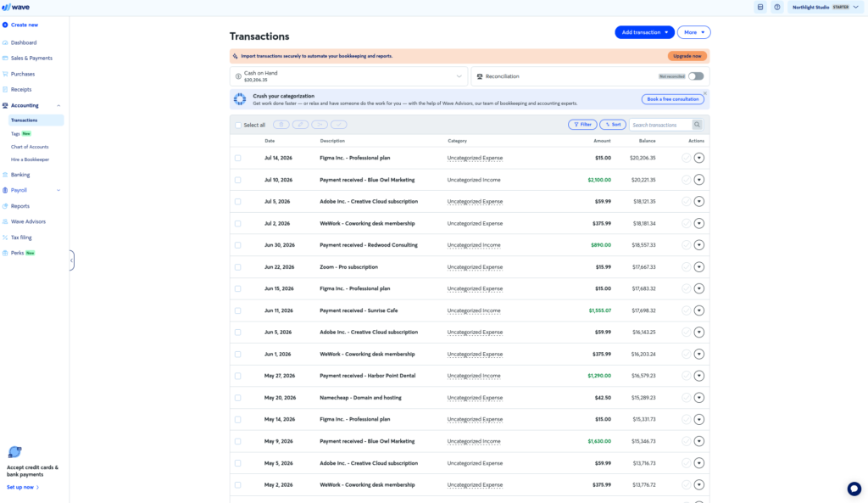
Task: Toggle the Reconciliation switch
Action: tap(696, 76)
